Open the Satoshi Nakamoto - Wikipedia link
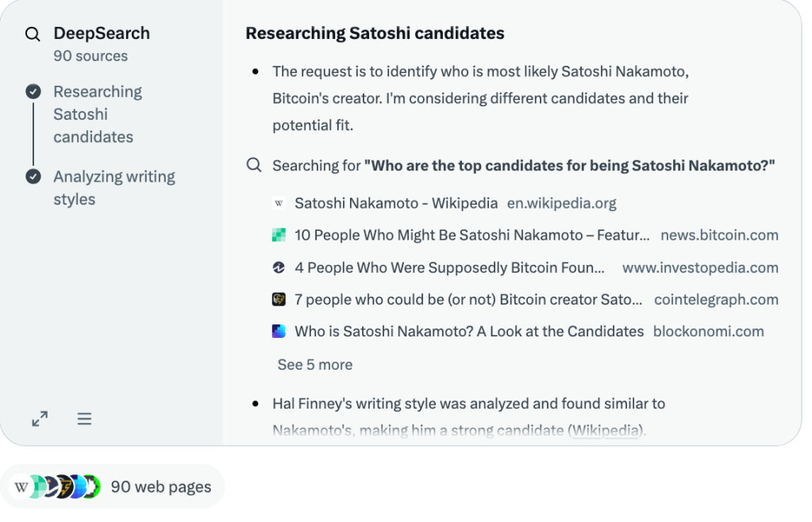 pos(396,204)
